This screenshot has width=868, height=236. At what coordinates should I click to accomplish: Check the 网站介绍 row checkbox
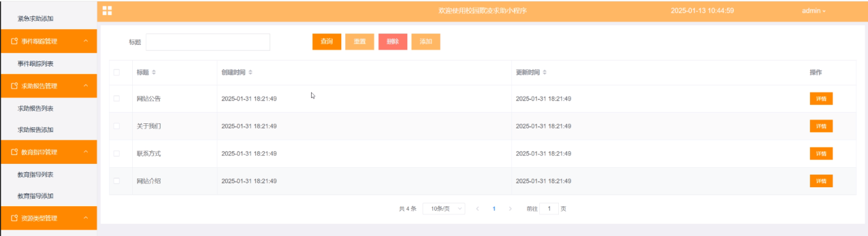(116, 181)
